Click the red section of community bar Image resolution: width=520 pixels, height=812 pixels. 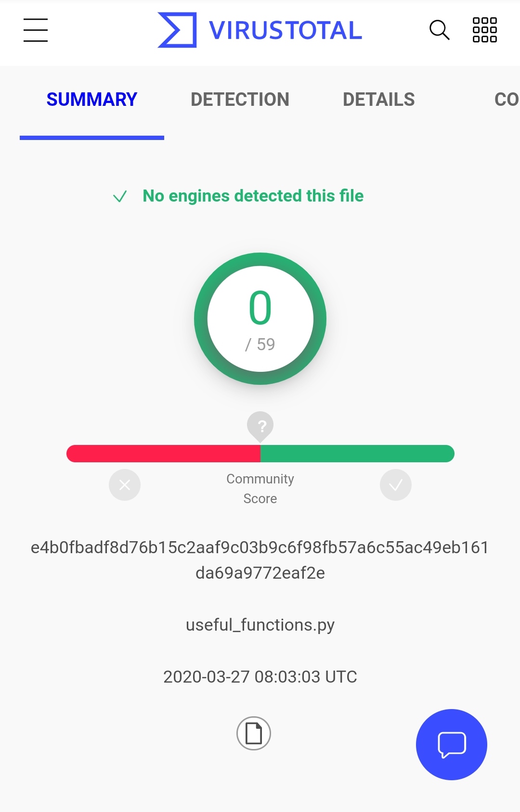pos(164,454)
